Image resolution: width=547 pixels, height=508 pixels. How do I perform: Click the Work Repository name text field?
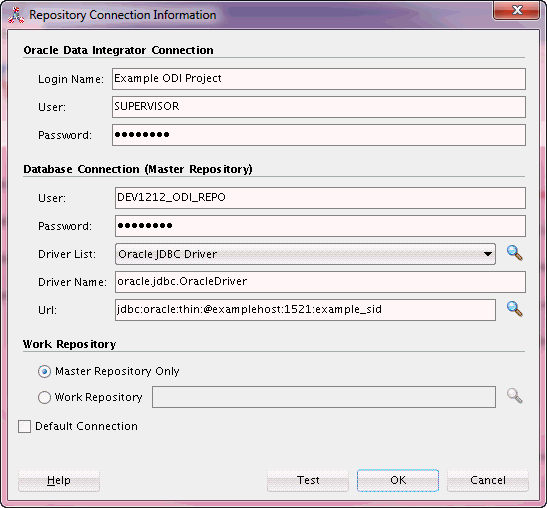pyautogui.click(x=324, y=397)
